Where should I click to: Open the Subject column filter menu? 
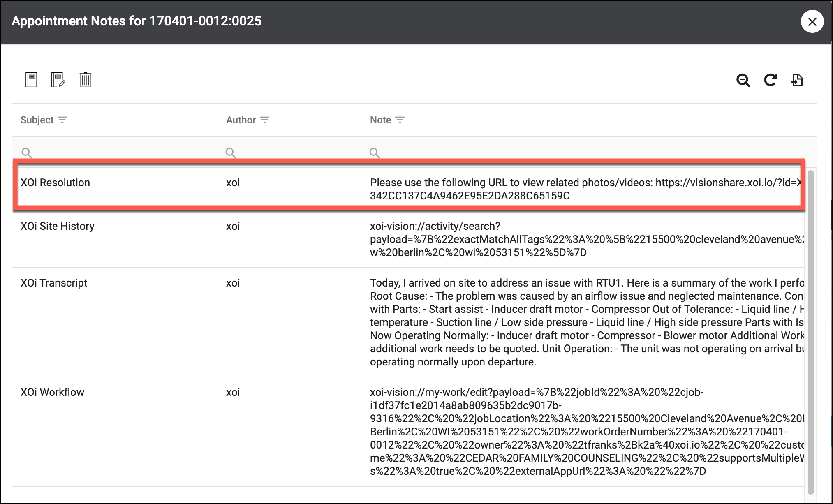62,120
